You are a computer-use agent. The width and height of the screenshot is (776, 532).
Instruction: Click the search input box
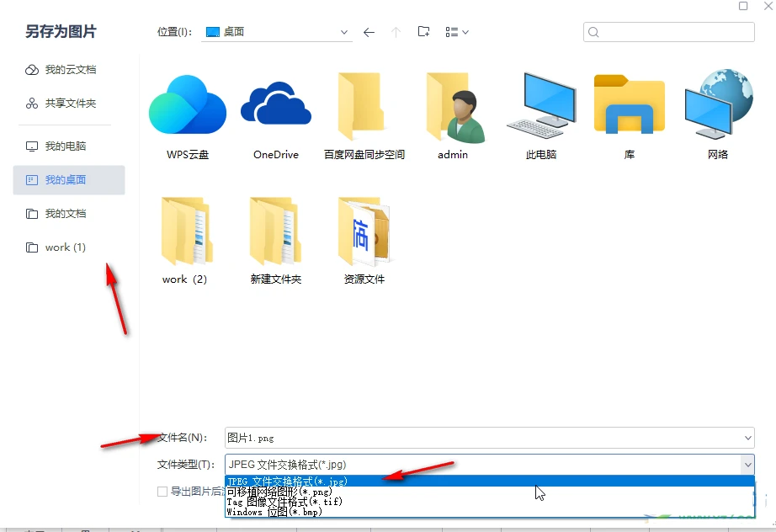tap(669, 33)
